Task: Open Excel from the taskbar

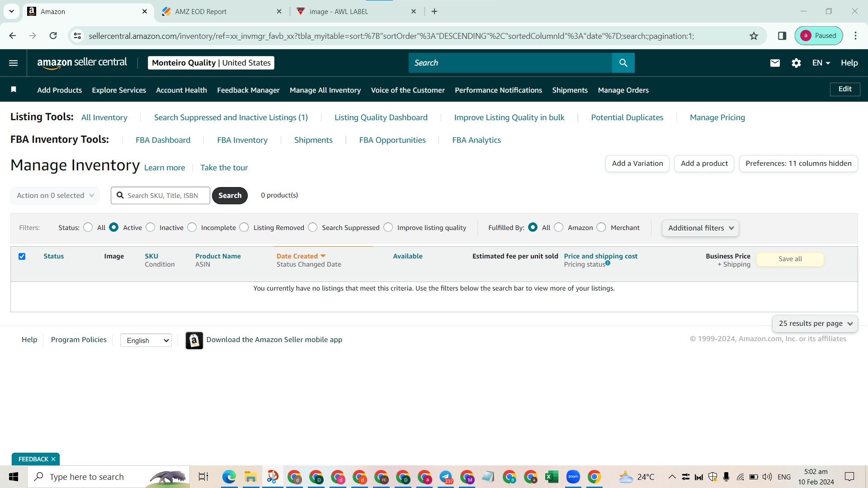Action: coord(552,477)
